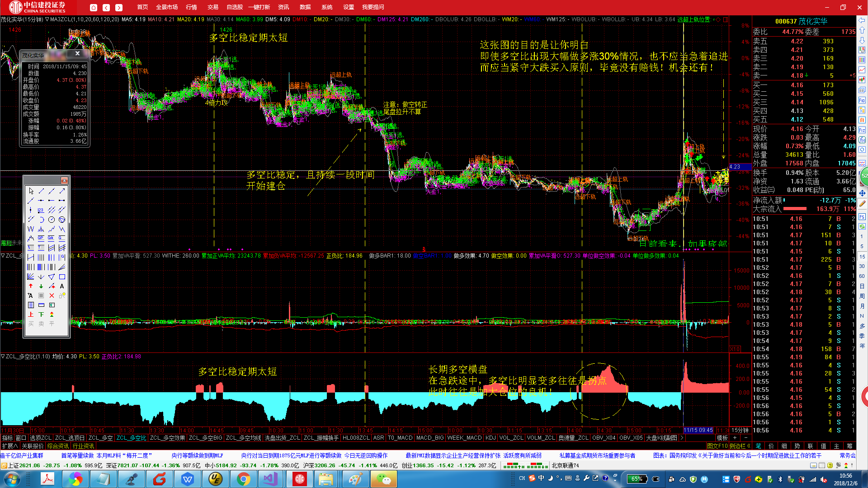868x488 pixels.
Task: Select the text annotation A tool
Action: click(62, 286)
